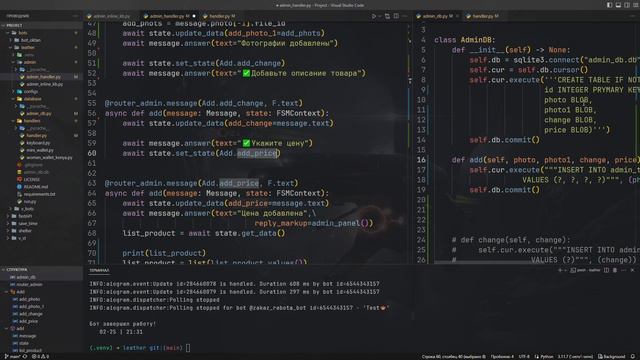Click the Background status bar item
This screenshot has height=360, width=640.
click(x=612, y=357)
